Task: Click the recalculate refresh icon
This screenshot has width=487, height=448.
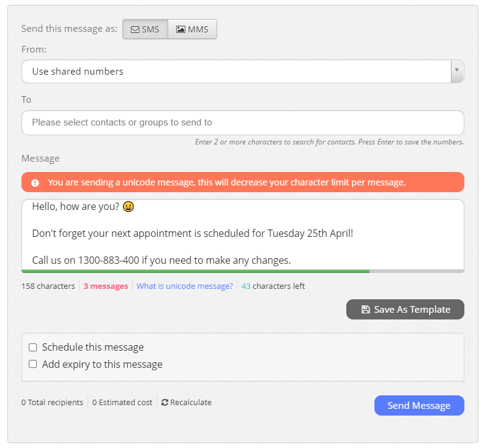Action: [x=165, y=403]
